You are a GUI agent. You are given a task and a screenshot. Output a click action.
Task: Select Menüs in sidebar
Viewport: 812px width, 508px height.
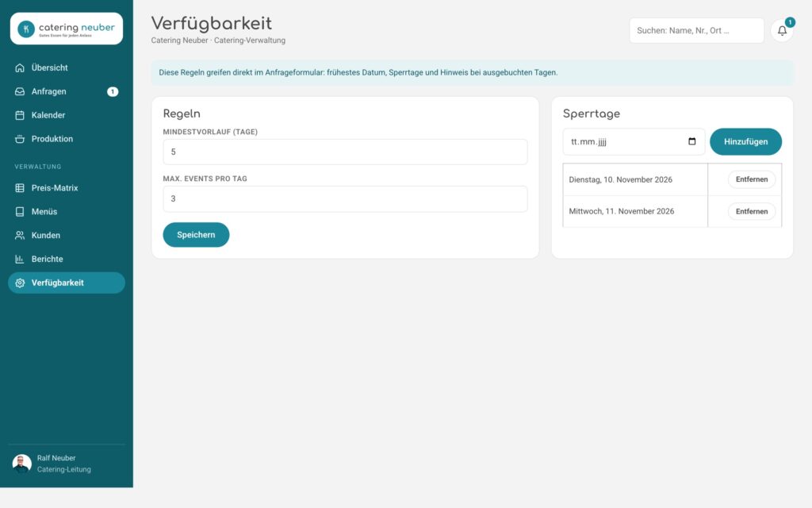click(x=67, y=211)
